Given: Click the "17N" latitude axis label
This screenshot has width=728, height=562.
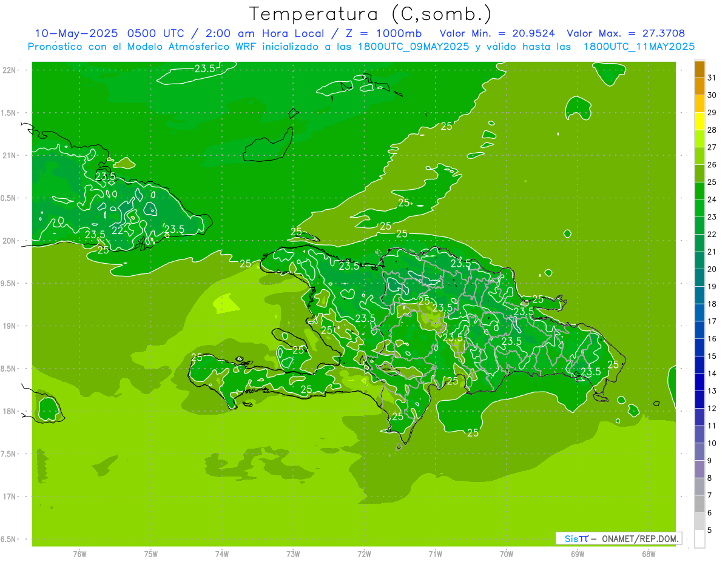Looking at the screenshot, I should tap(9, 497).
